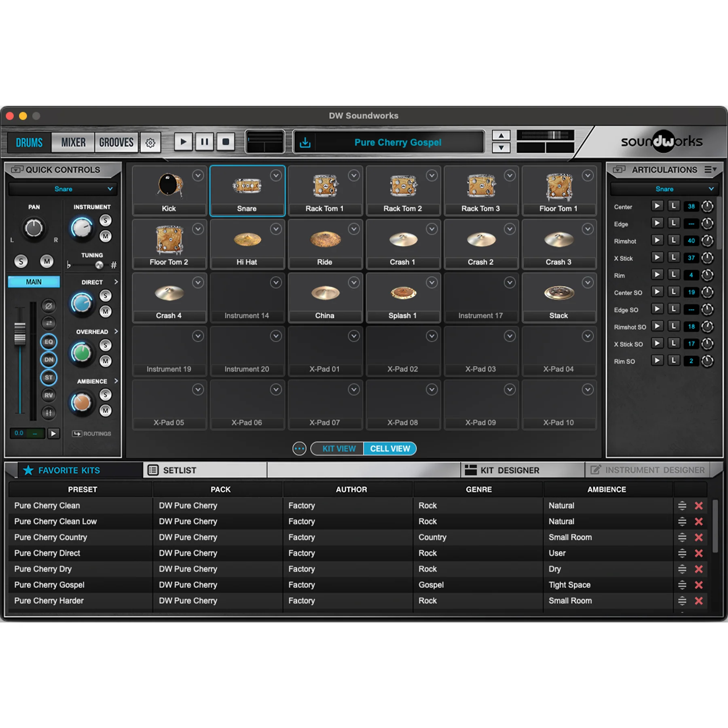Expand the Ambience section chevron
Image resolution: width=728 pixels, height=728 pixels.
coord(116,381)
